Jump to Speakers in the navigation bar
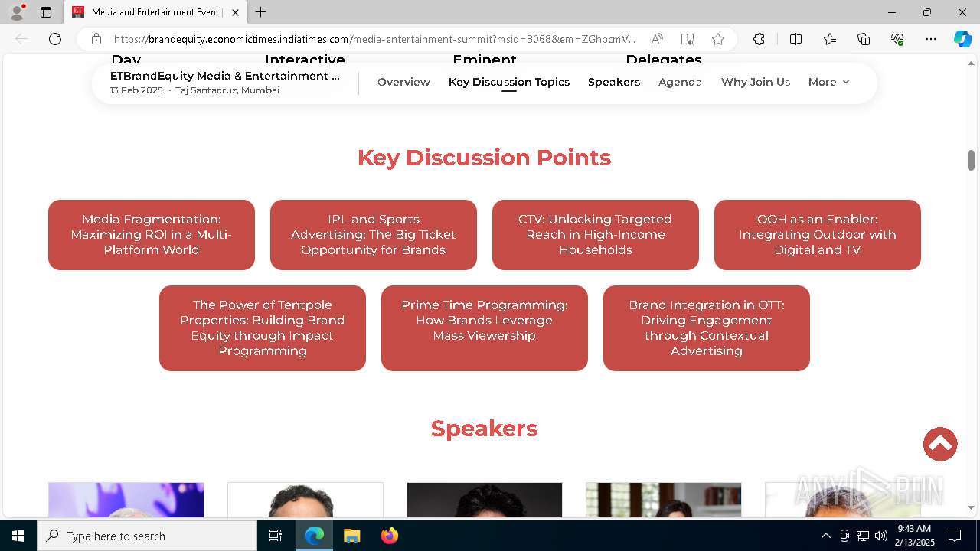Viewport: 980px width, 551px height. (614, 82)
